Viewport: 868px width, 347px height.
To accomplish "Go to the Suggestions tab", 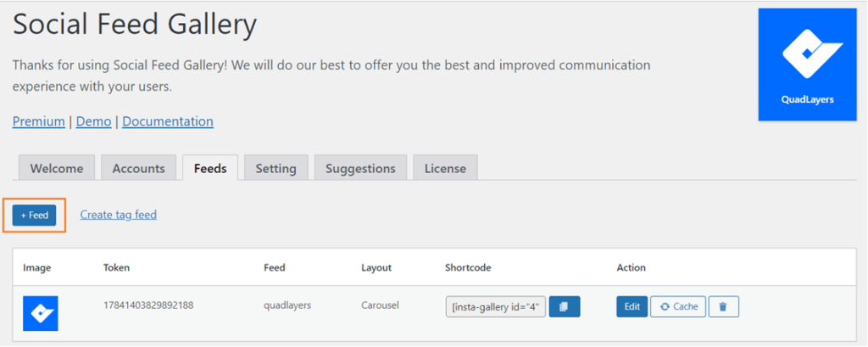I will coord(360,168).
